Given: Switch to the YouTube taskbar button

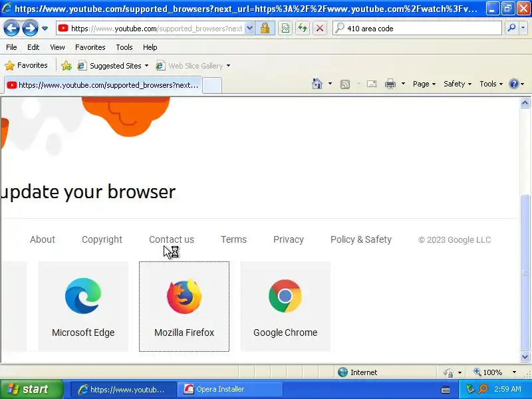Looking at the screenshot, I should click(x=123, y=389).
